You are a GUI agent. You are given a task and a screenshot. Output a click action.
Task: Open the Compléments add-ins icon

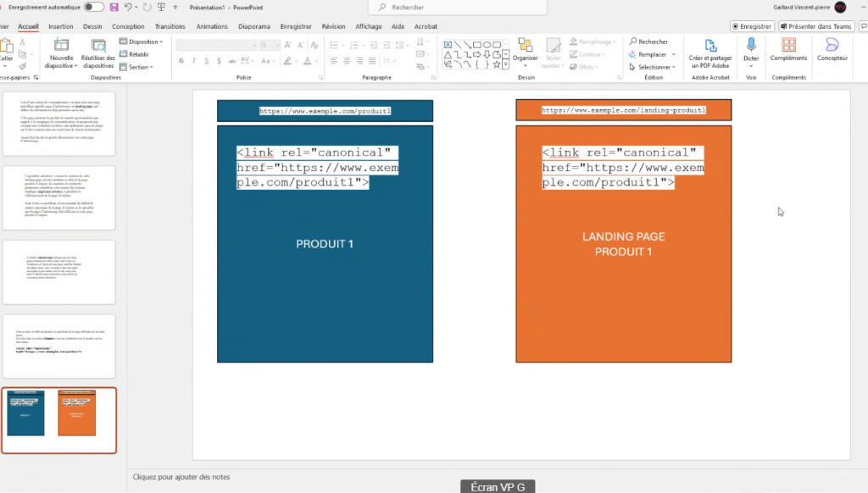tap(788, 49)
